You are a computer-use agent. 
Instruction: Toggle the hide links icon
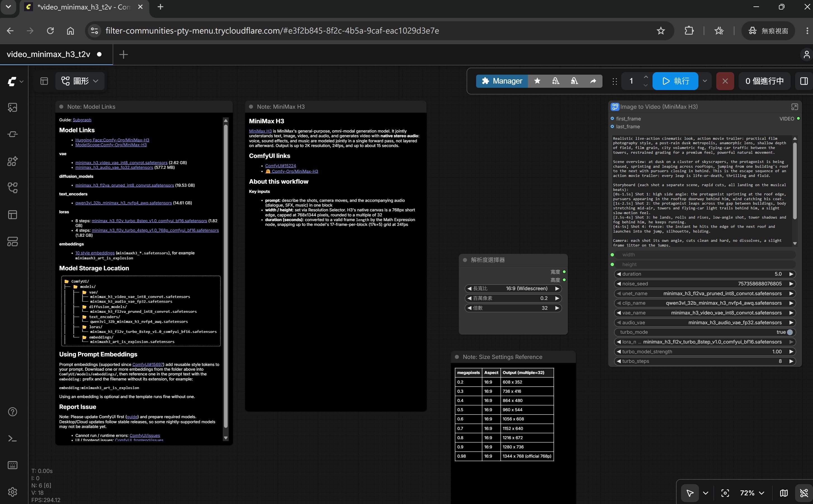click(804, 493)
